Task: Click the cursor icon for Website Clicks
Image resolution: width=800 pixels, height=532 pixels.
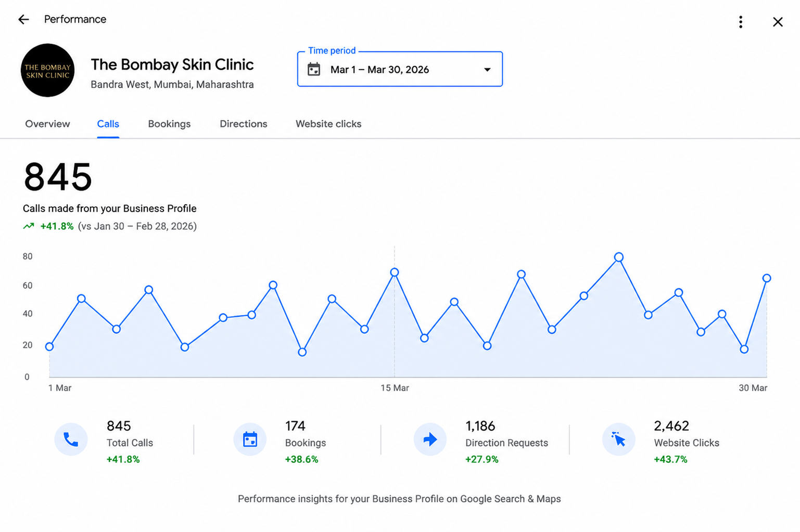Action: pyautogui.click(x=618, y=439)
